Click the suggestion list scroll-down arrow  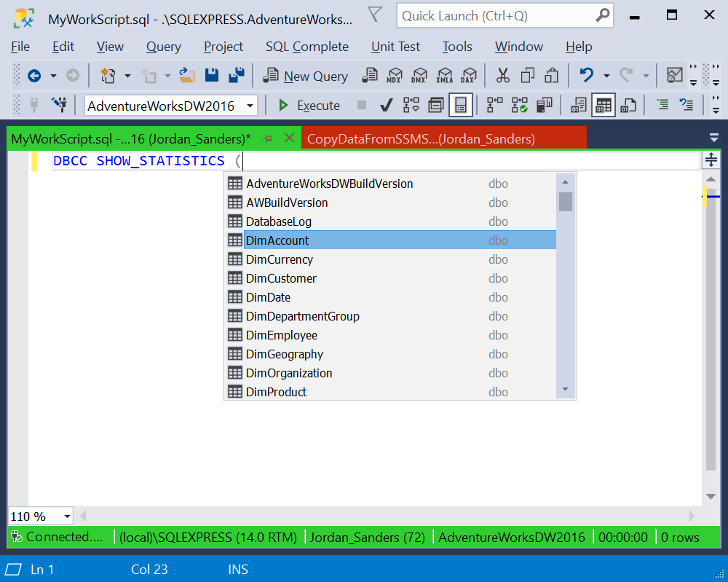click(x=566, y=389)
